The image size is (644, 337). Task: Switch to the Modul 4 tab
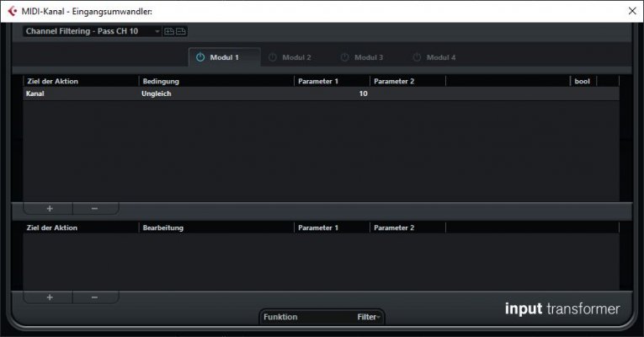point(440,57)
